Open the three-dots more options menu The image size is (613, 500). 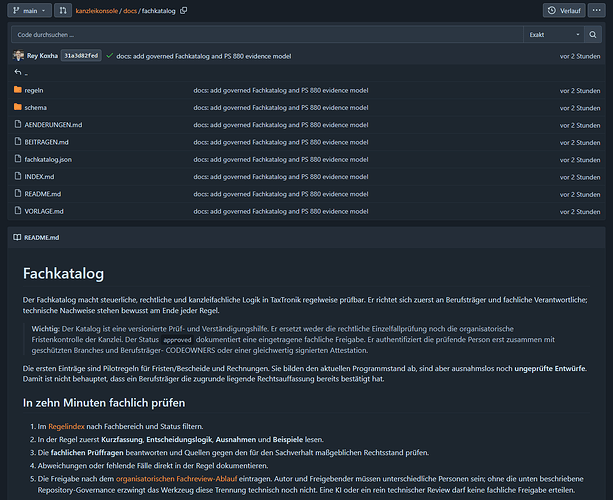[x=597, y=11]
